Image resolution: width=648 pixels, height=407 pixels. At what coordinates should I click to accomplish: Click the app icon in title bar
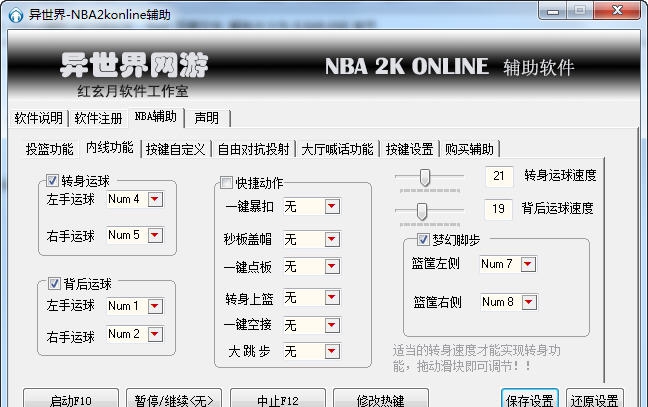coord(16,15)
